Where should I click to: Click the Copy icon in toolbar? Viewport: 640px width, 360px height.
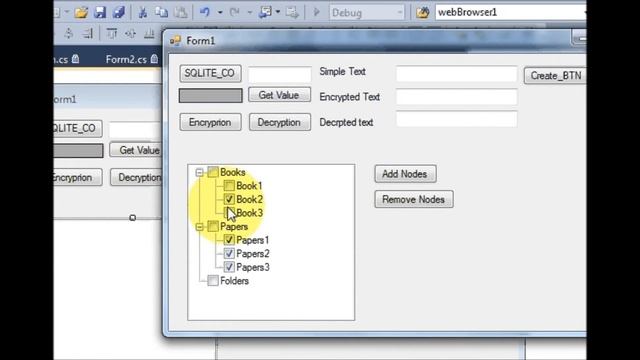(162, 13)
